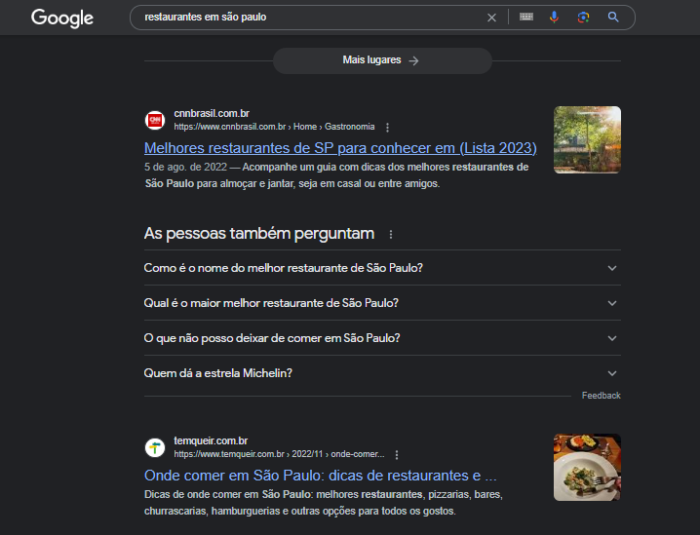Click the cnnbrasil URL breadcrumb text
The image size is (700, 535).
pyautogui.click(x=274, y=127)
